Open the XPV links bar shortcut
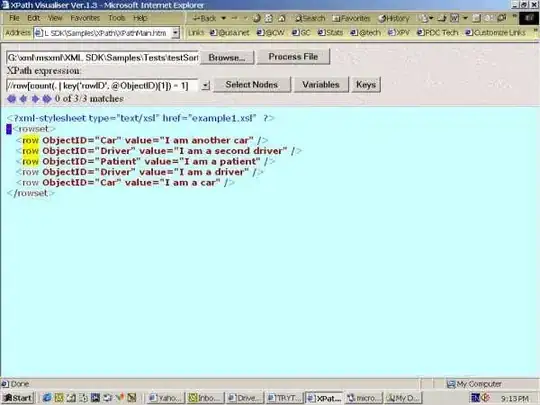The image size is (540, 405). click(398, 33)
